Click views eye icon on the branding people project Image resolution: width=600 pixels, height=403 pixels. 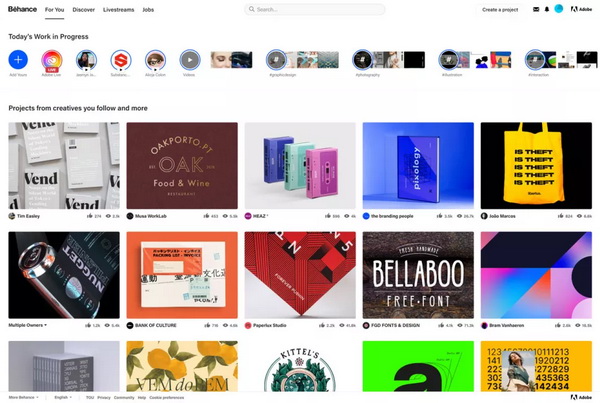[459, 216]
